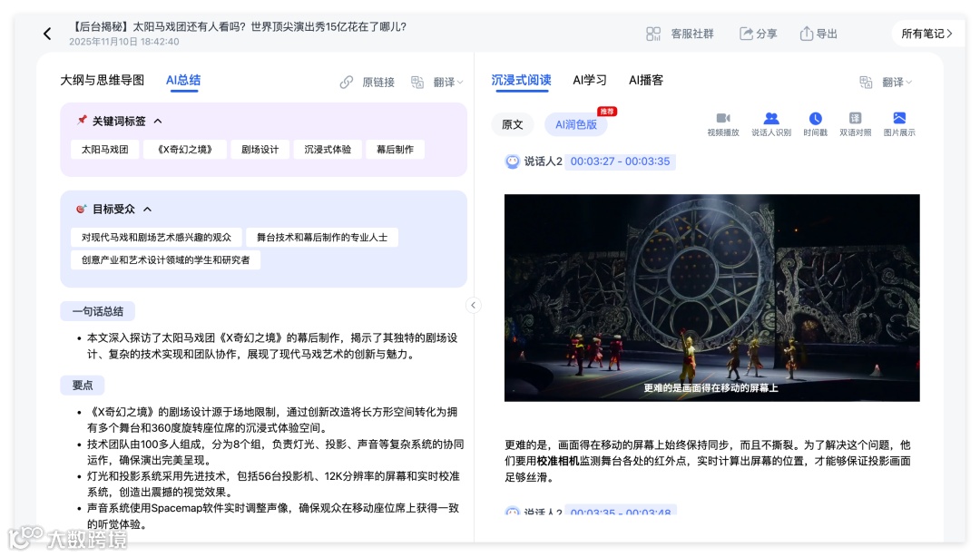
Task: Click the bold term 校准相机
Action: click(557, 462)
